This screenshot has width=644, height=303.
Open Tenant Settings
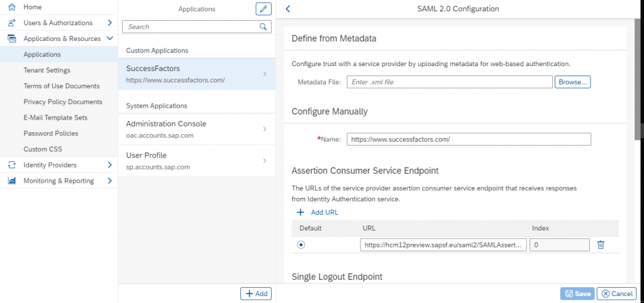click(x=58, y=71)
